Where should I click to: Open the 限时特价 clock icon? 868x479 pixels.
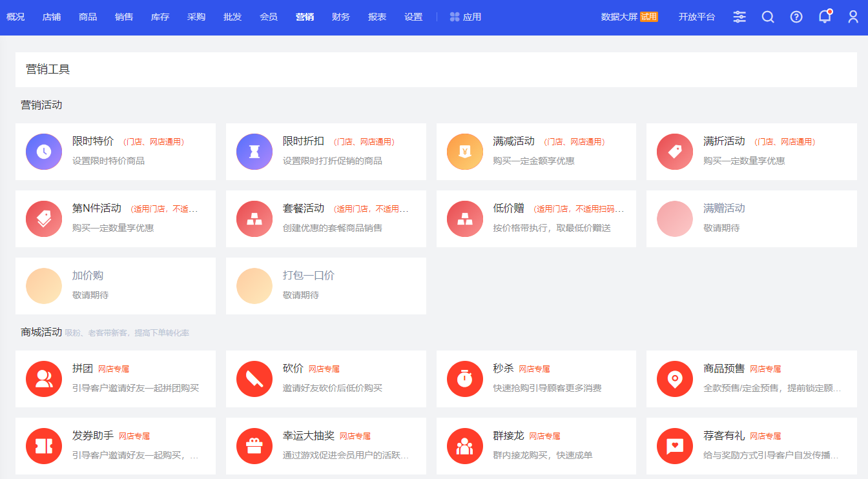[44, 152]
